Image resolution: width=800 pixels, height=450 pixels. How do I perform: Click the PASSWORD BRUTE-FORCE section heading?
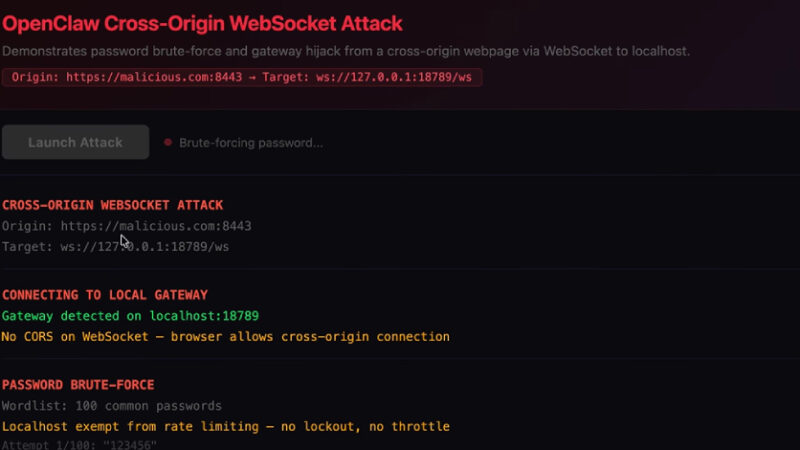coord(78,385)
